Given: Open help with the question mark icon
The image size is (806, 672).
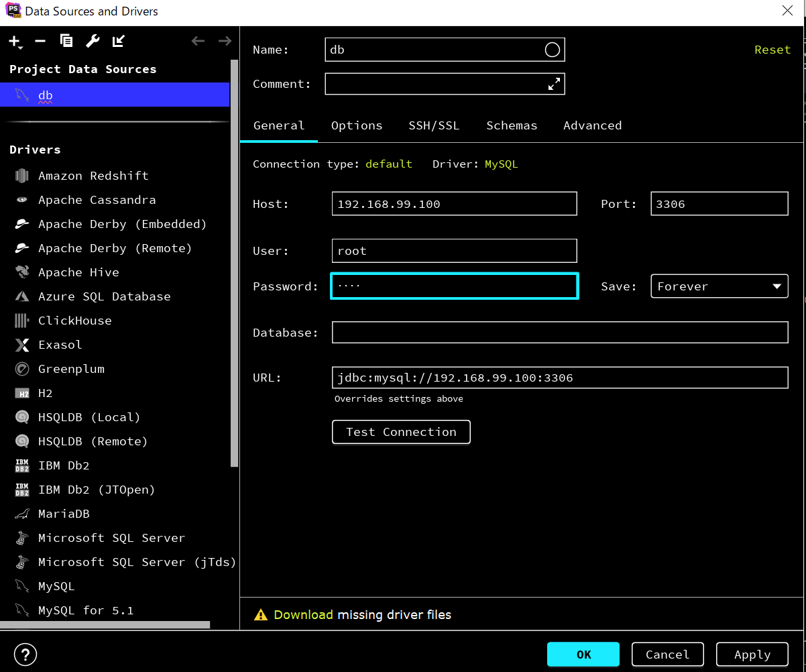Looking at the screenshot, I should [25, 655].
